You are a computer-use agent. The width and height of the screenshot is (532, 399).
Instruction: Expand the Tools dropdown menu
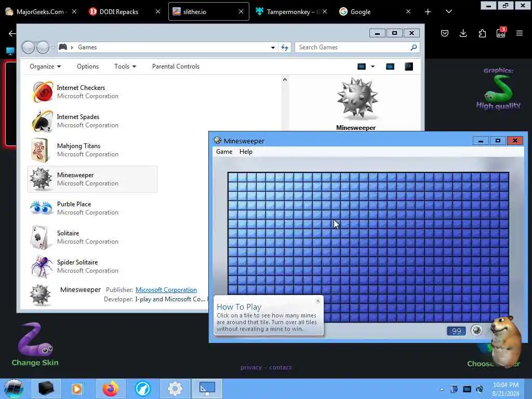(x=125, y=66)
